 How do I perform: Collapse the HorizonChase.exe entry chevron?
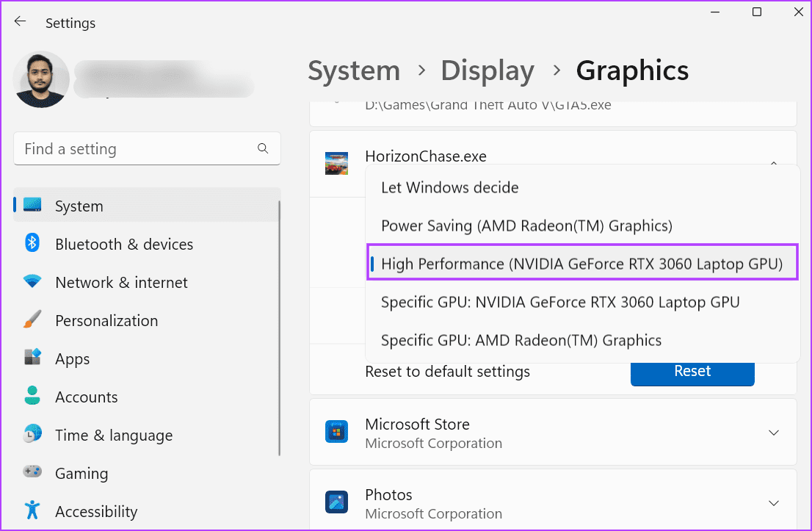(774, 162)
